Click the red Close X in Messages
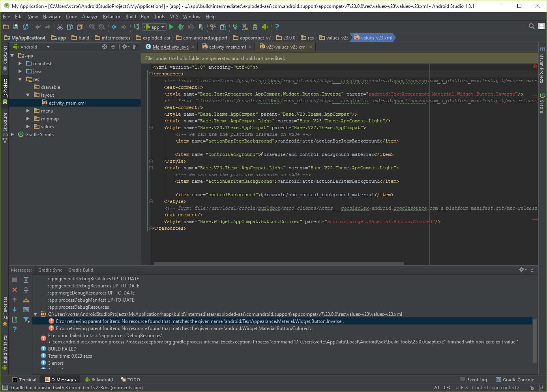 15,290
